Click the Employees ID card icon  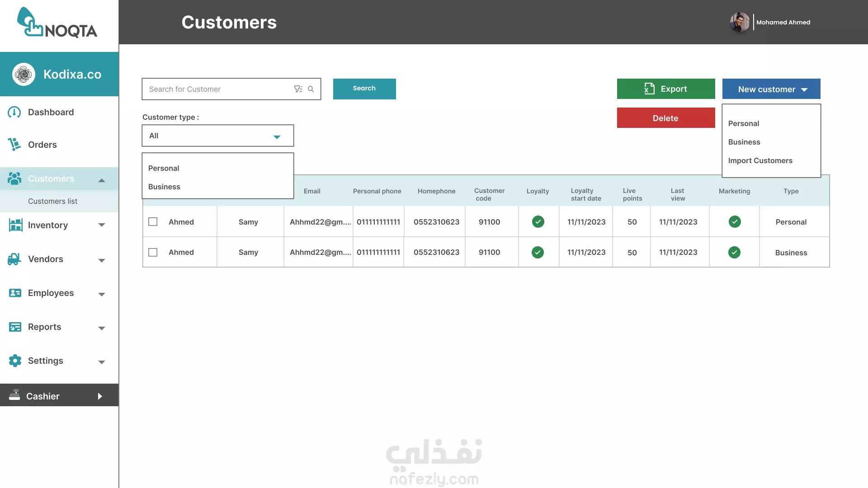pos(15,293)
